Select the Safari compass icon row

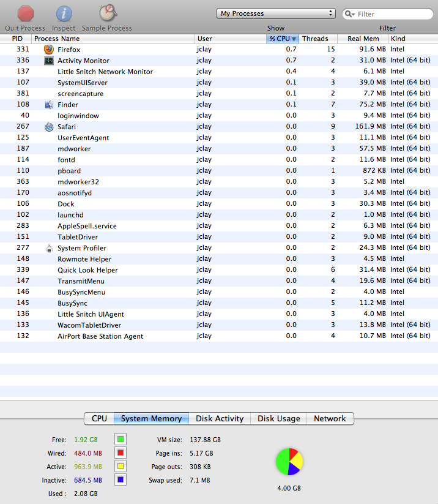pos(49,127)
